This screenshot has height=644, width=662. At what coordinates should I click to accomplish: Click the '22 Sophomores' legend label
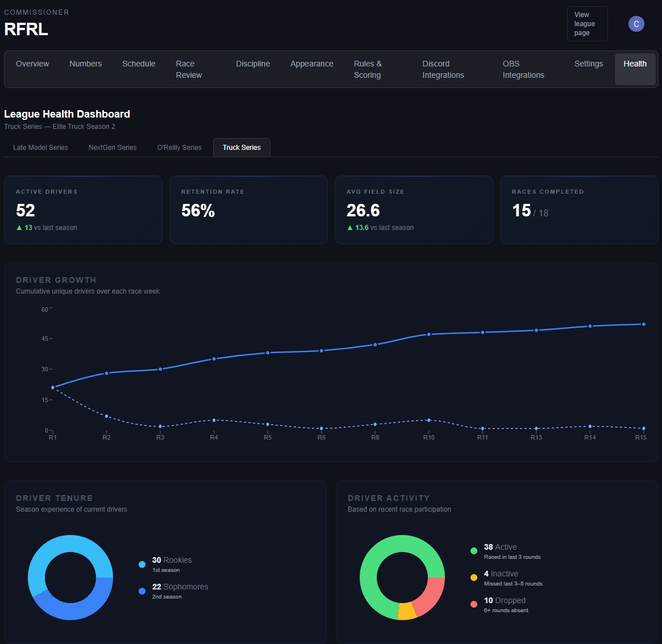click(180, 587)
